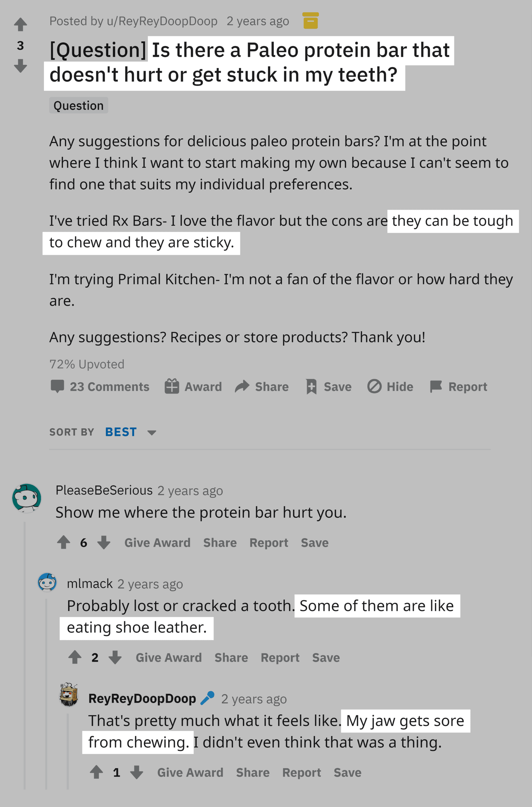
Task: Open the 23 Comments section
Action: click(x=100, y=387)
